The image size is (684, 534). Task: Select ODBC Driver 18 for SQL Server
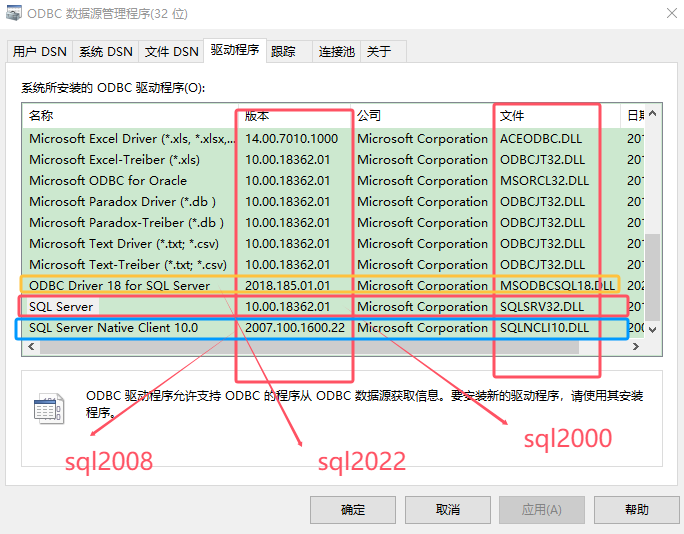333,285
